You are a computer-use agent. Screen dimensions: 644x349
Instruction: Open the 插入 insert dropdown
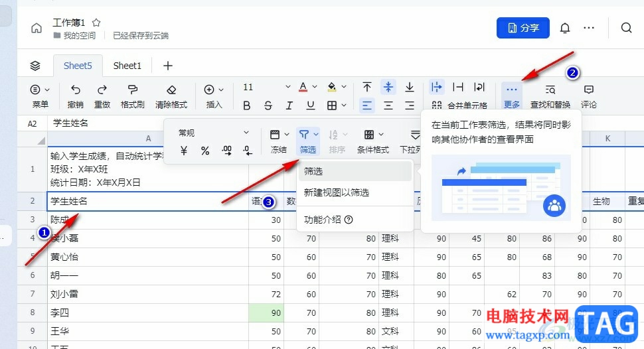coord(214,96)
